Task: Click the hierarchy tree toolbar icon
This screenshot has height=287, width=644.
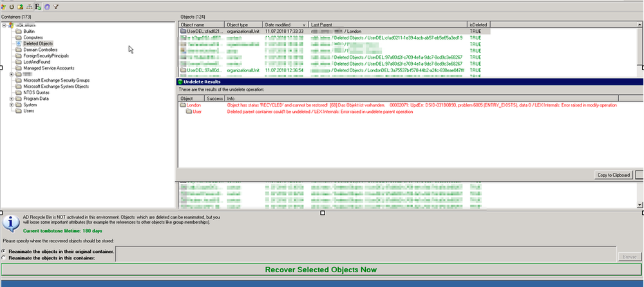Action: point(28,6)
